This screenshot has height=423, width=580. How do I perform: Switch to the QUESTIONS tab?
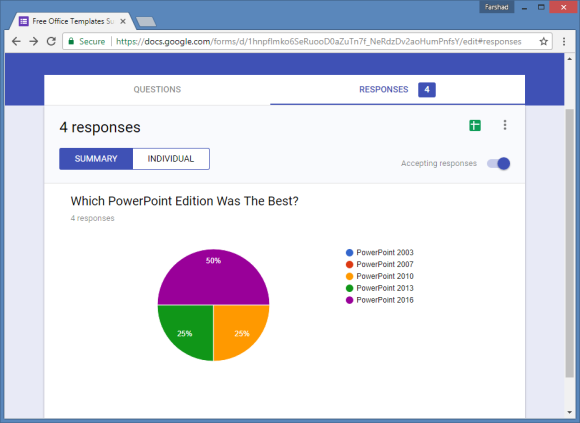(x=157, y=89)
